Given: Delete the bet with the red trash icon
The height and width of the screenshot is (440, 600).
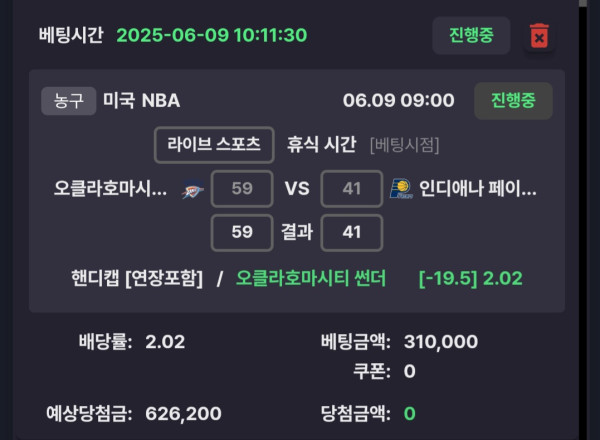Looking at the screenshot, I should point(539,36).
